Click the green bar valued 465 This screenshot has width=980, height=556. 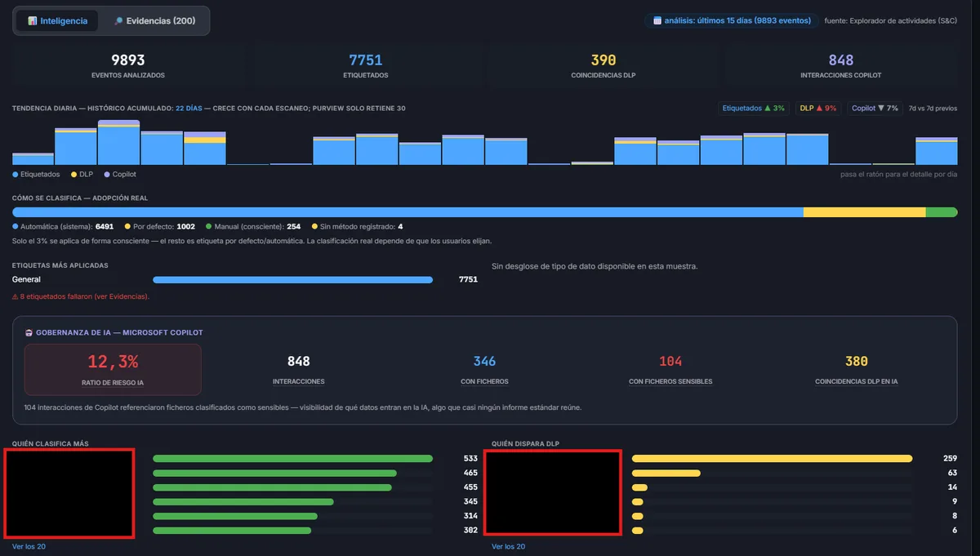tap(274, 474)
